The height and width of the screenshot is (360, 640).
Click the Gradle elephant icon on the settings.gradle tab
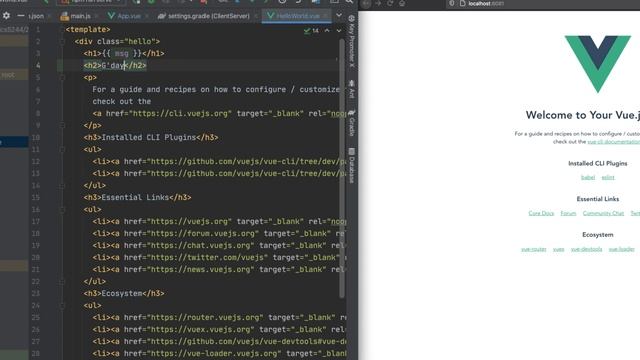(x=162, y=16)
